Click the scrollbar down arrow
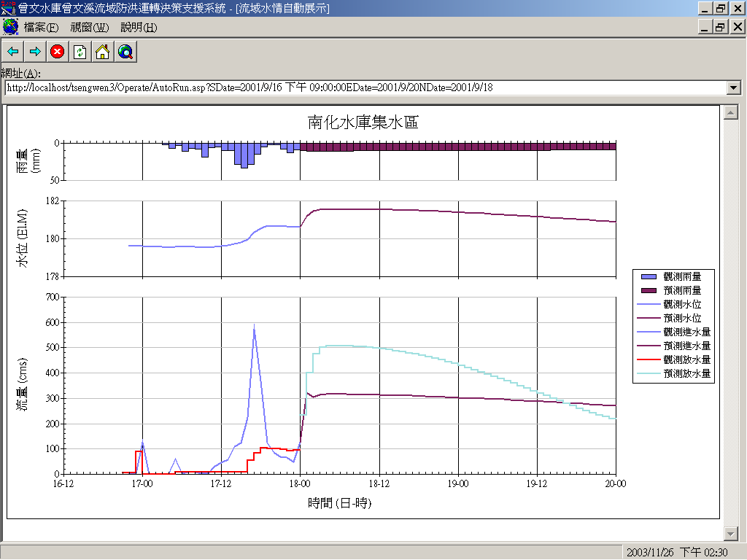The image size is (747, 560). pyautogui.click(x=731, y=533)
